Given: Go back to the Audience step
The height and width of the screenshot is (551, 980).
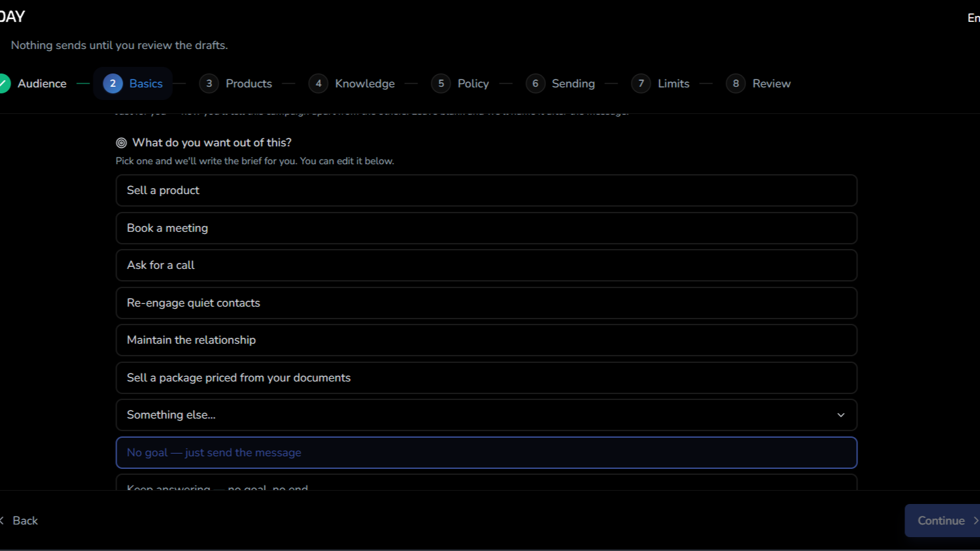Looking at the screenshot, I should 33,83.
